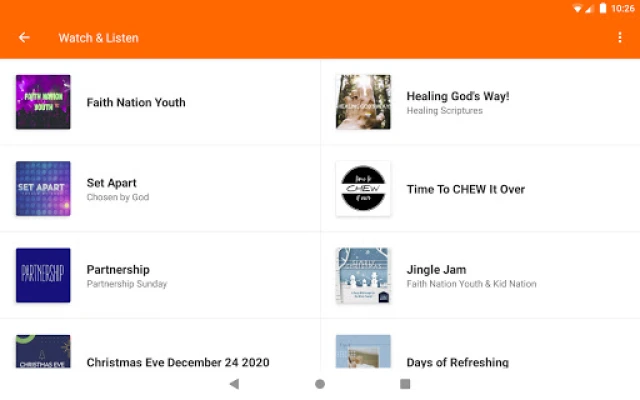
Task: Open the Set Apart series thumbnail
Action: tap(43, 189)
